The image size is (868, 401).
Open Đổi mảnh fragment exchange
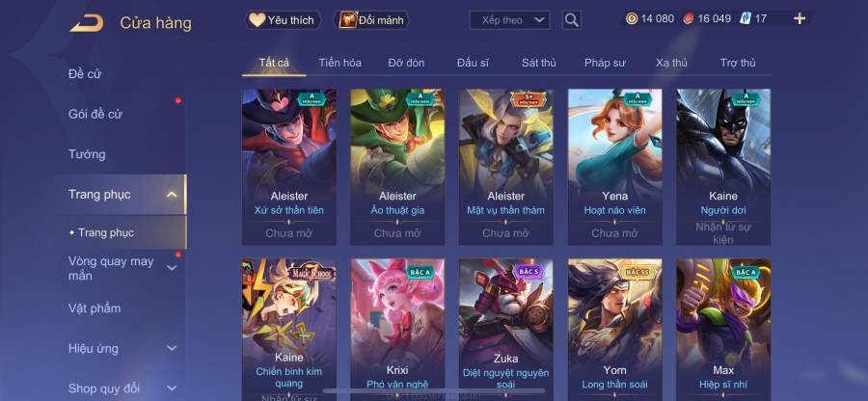[x=371, y=20]
